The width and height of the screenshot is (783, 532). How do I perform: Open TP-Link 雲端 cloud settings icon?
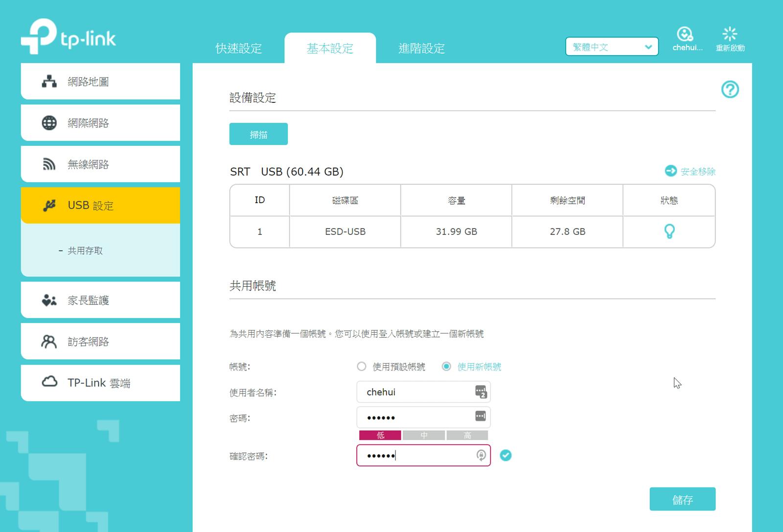(x=48, y=383)
